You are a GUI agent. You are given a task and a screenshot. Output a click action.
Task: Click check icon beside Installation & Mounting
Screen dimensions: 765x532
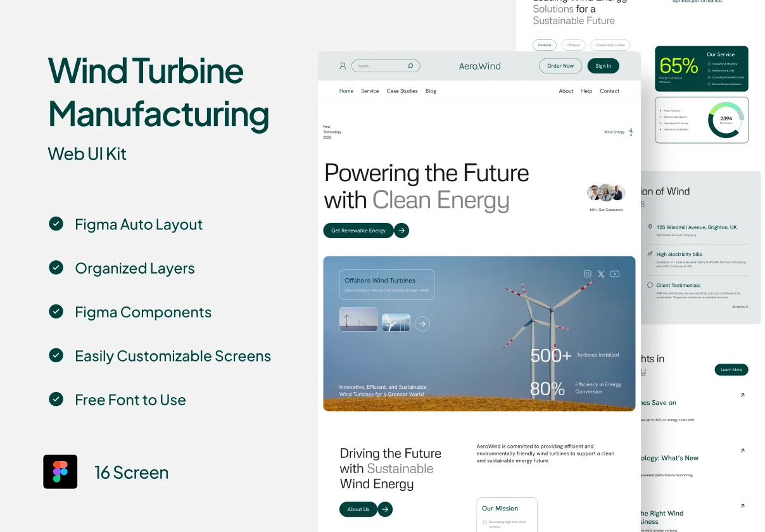pos(709,64)
